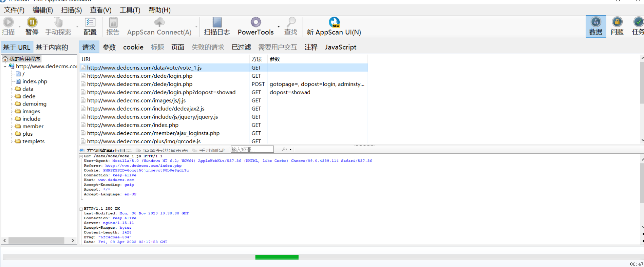Viewport: 644px width, 267px height.
Task: Open 配置 configuration icon
Action: [90, 22]
